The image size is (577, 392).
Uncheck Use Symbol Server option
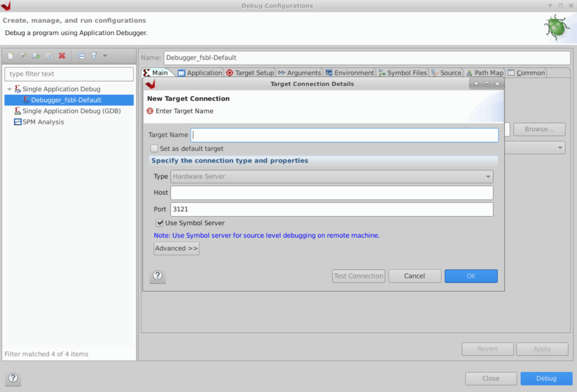click(x=160, y=223)
